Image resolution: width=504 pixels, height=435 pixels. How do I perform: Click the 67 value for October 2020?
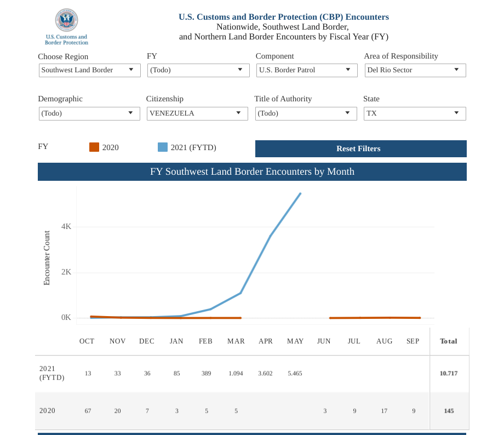click(x=88, y=411)
